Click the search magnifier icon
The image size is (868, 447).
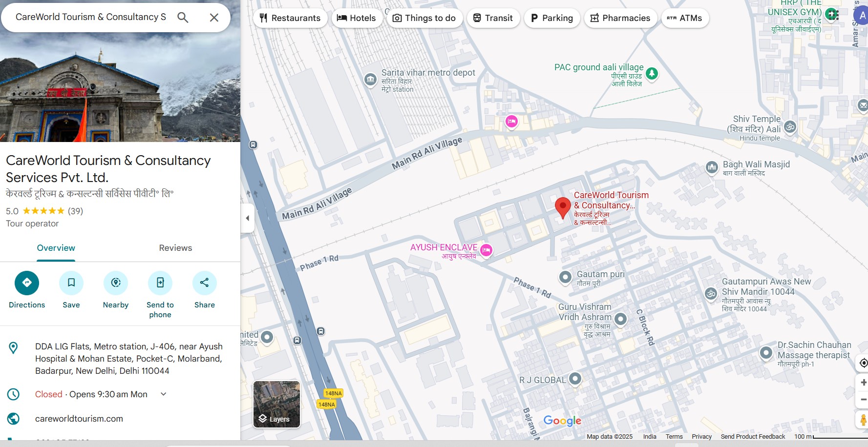[183, 17]
